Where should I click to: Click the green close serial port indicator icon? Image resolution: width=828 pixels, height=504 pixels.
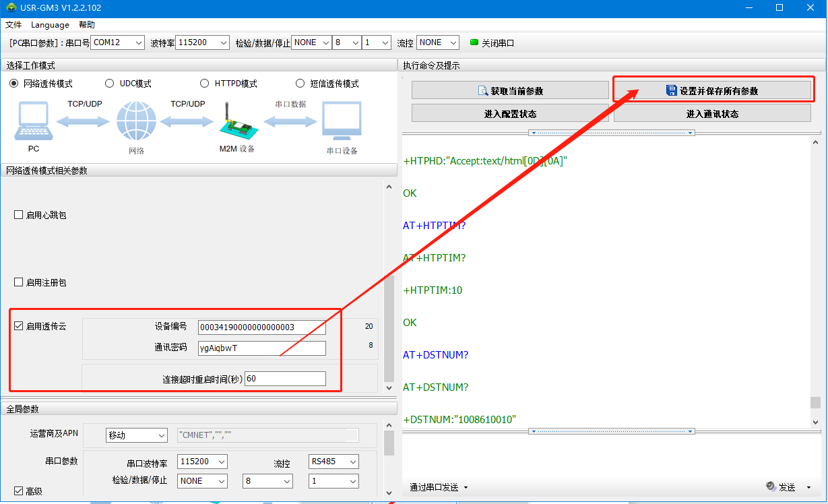coord(474,42)
